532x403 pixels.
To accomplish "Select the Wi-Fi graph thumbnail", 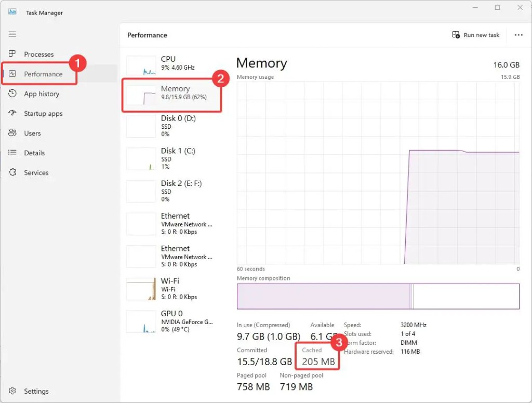I will [x=141, y=289].
